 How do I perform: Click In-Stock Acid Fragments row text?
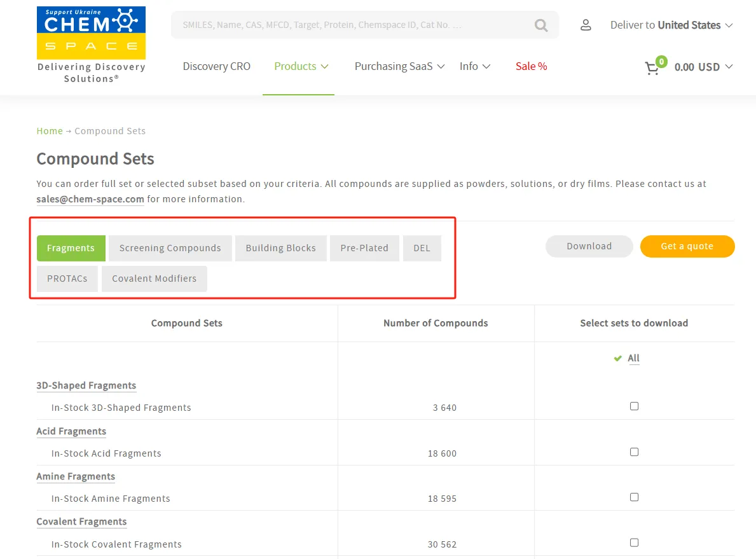pyautogui.click(x=106, y=453)
